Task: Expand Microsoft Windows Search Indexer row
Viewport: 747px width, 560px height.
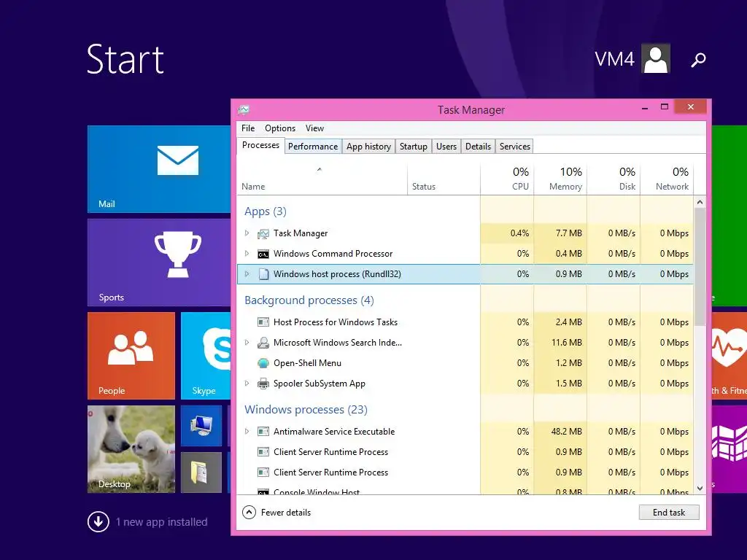Action: click(x=247, y=343)
